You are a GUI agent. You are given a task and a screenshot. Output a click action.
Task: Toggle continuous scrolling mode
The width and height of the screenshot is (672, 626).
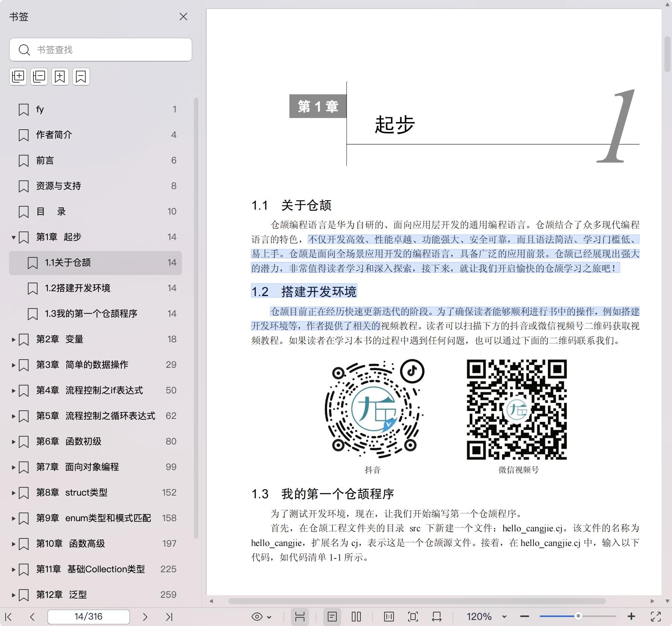tap(300, 617)
